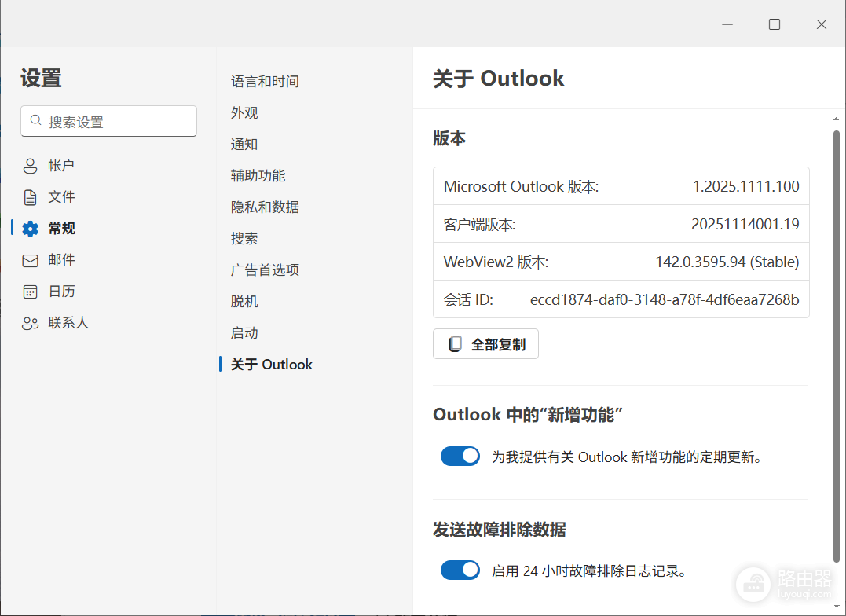846x616 pixels.
Task: Click the 客户端版本 label
Action: [x=480, y=224]
